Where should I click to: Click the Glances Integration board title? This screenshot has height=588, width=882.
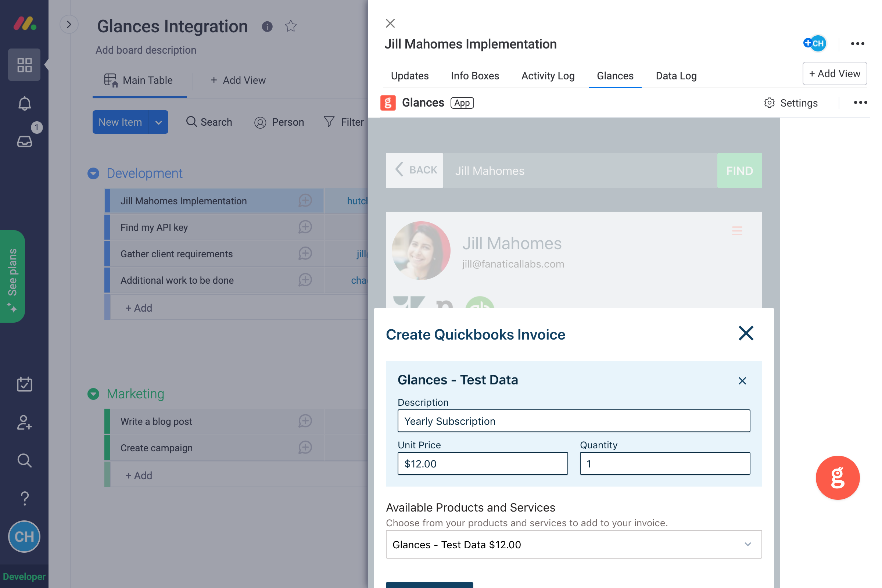coord(172,26)
